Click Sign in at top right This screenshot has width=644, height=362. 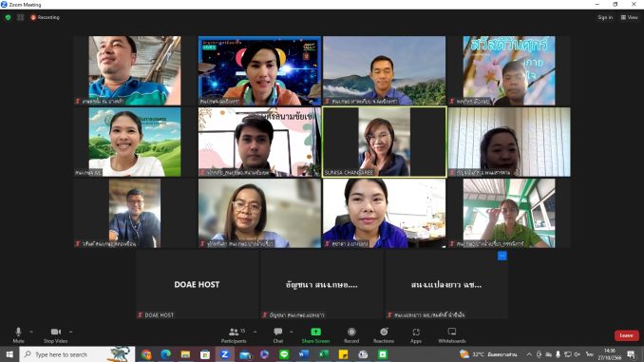605,17
